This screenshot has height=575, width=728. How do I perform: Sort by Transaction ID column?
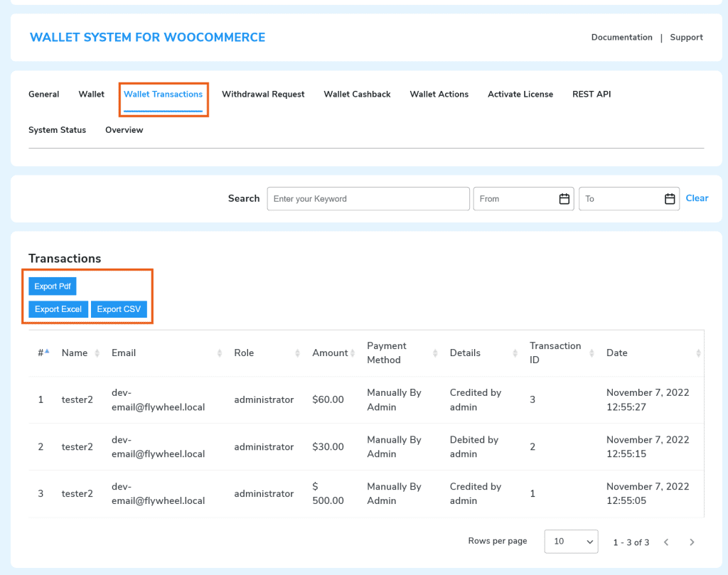tap(555, 353)
